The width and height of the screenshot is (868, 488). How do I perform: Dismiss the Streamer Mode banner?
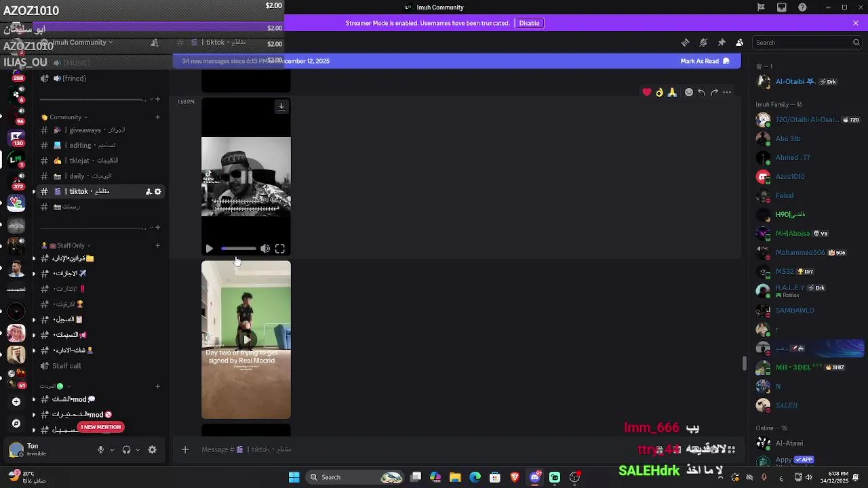pyautogui.click(x=856, y=23)
